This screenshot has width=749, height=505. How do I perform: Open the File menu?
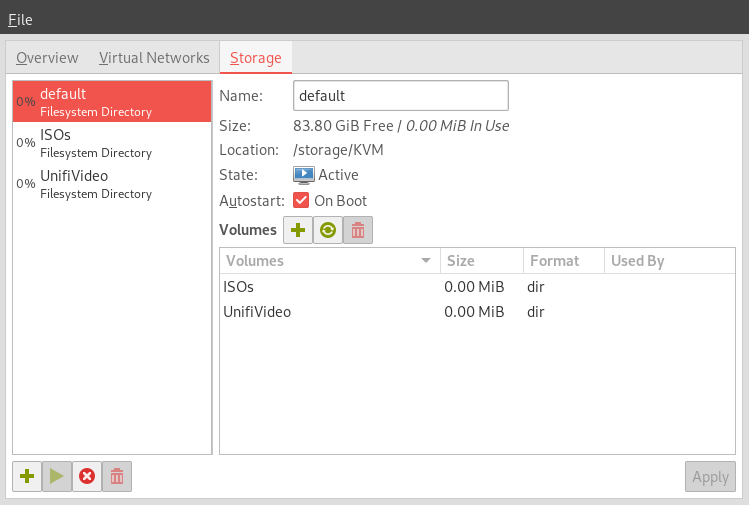click(x=20, y=20)
